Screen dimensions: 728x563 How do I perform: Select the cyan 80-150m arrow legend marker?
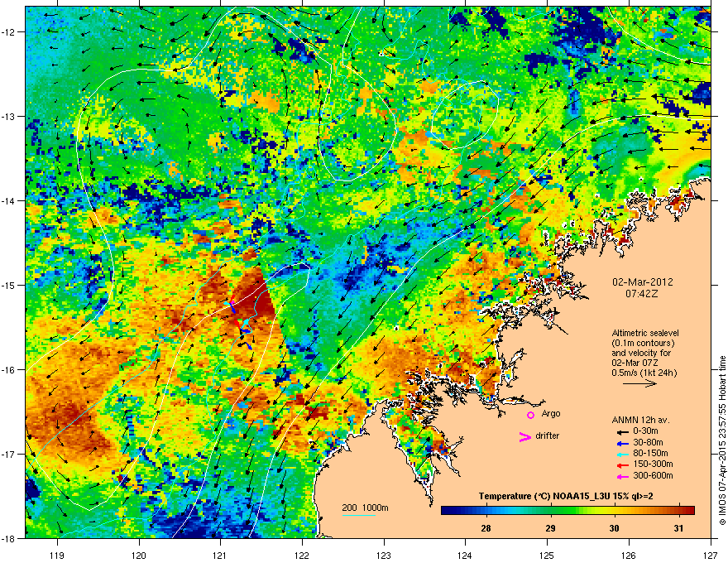621,454
